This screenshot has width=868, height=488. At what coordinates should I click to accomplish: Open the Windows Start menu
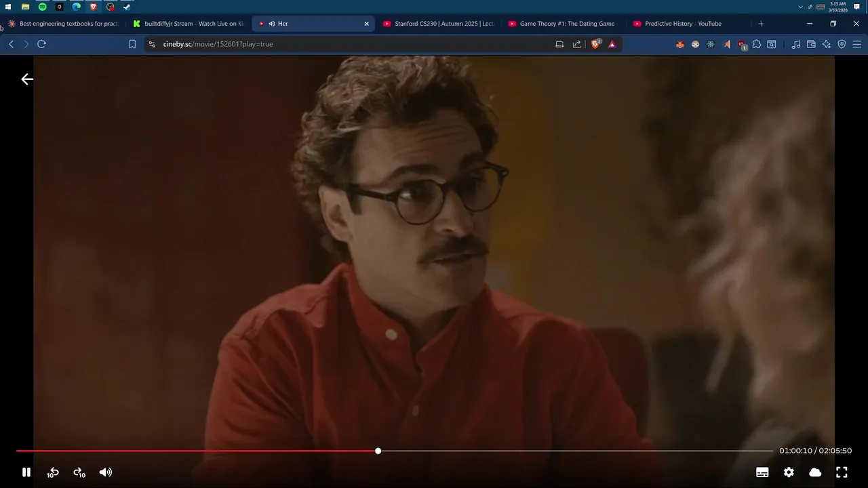pyautogui.click(x=8, y=7)
